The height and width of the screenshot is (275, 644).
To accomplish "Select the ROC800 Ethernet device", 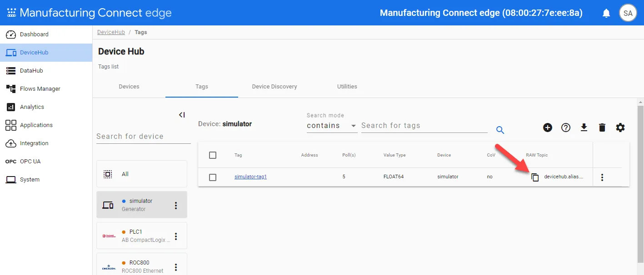I will tap(142, 264).
